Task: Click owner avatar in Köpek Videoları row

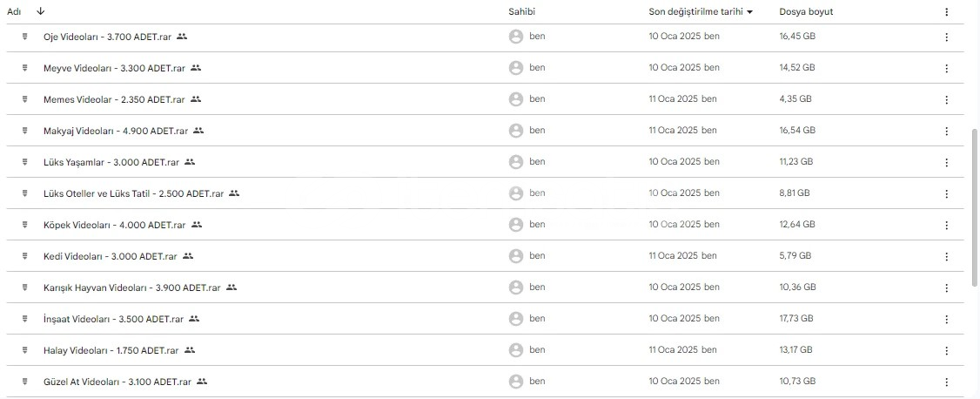Action: tap(515, 225)
